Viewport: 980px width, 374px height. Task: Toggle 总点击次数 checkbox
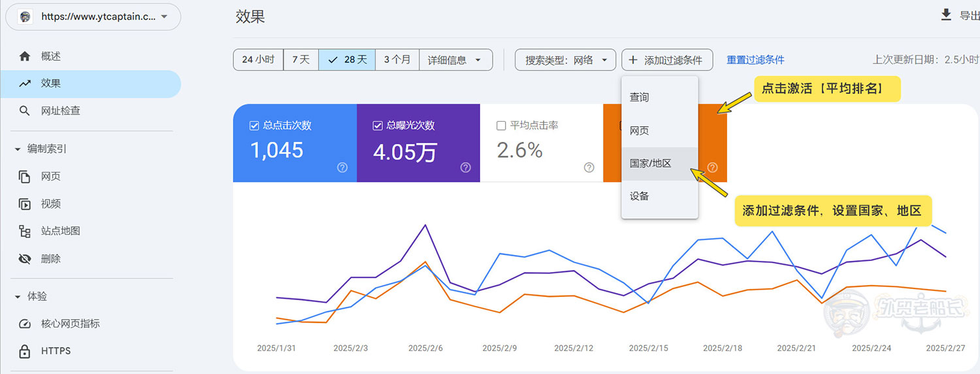pyautogui.click(x=255, y=126)
